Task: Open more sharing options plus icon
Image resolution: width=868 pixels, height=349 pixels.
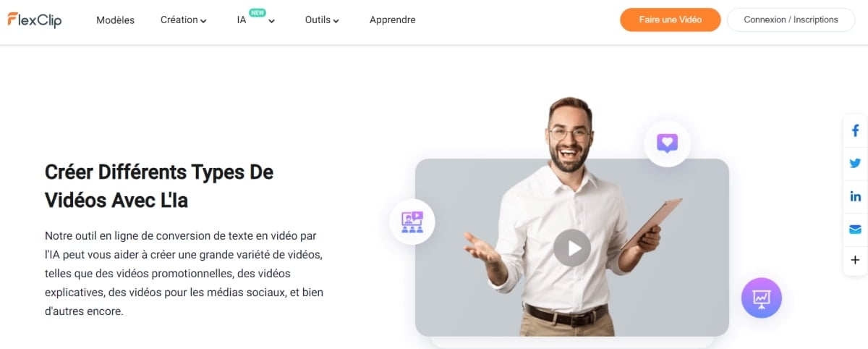Action: coord(855,261)
